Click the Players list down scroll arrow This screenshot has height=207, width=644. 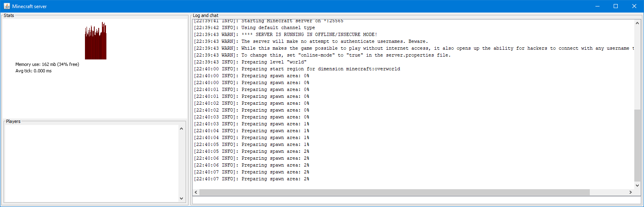(181, 199)
